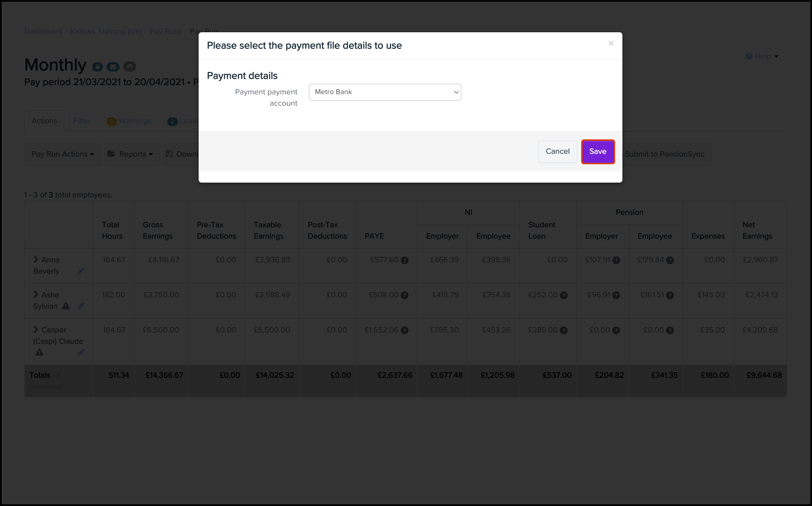Switch to the Filter tab

[x=82, y=121]
